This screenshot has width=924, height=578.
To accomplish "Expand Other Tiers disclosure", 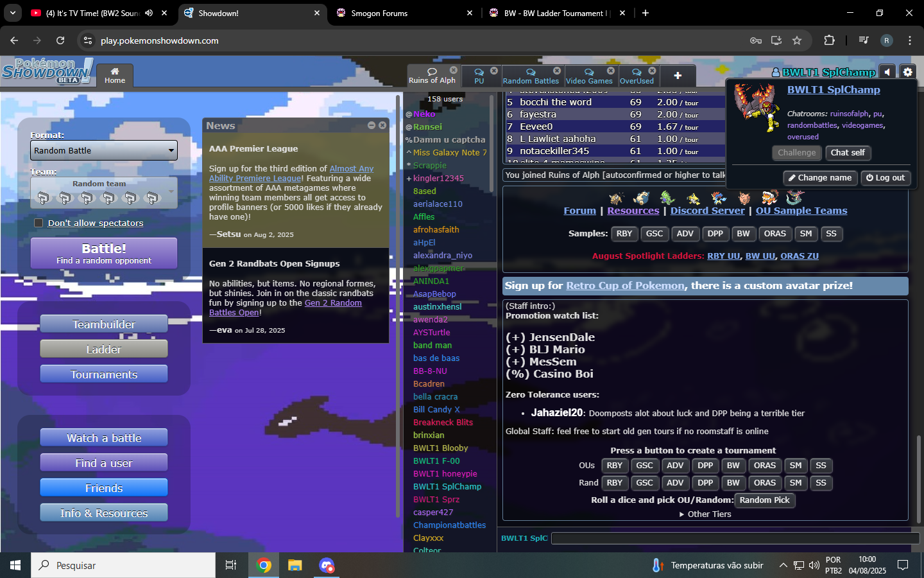I will pos(705,514).
